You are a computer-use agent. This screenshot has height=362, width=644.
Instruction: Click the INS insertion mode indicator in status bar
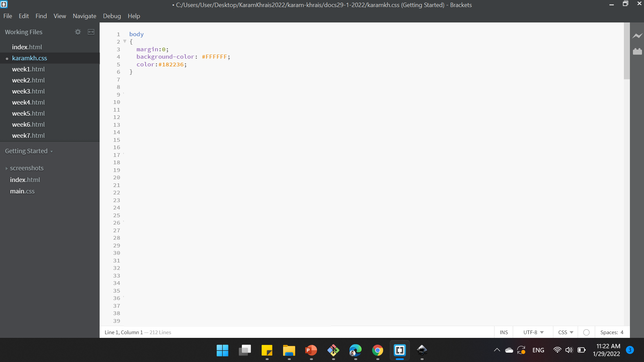point(504,332)
